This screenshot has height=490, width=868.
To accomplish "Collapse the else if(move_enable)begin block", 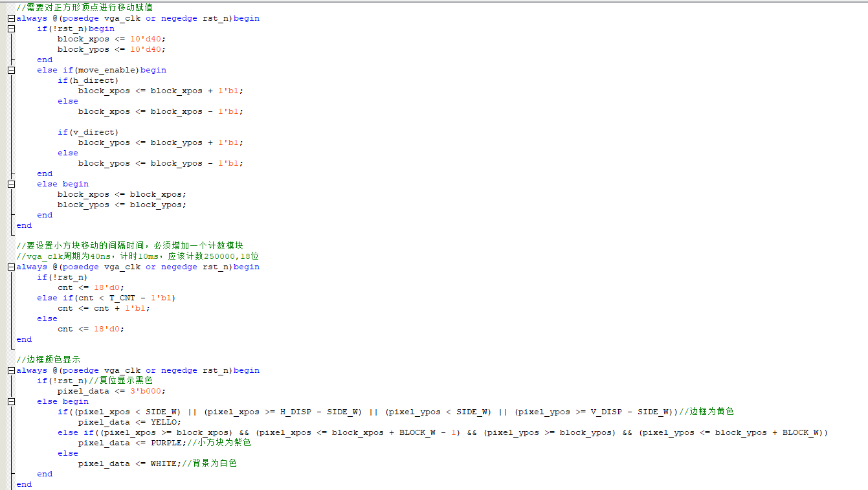I will 11,70.
